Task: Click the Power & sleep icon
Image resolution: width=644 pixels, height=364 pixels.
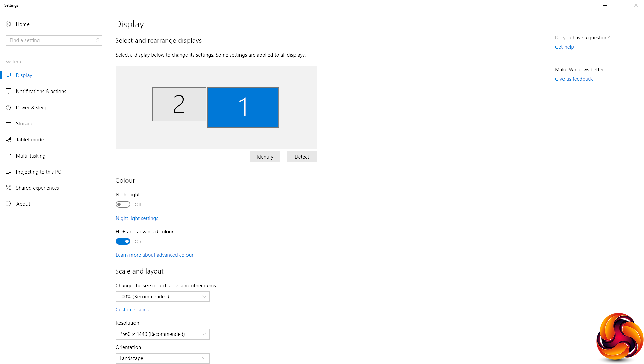Action: click(8, 108)
